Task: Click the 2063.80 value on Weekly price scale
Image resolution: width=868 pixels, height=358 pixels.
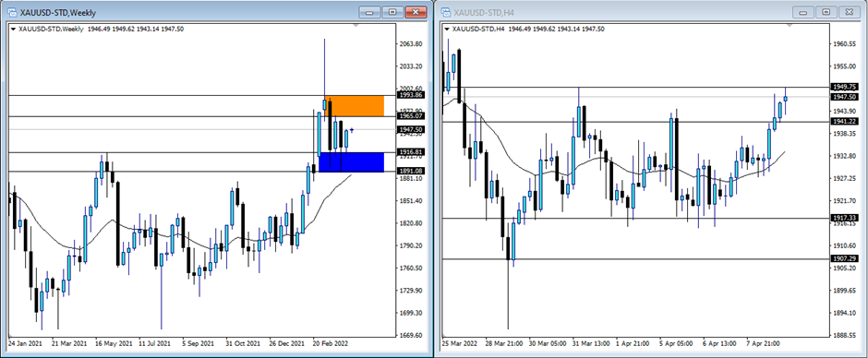Action: tap(411, 43)
